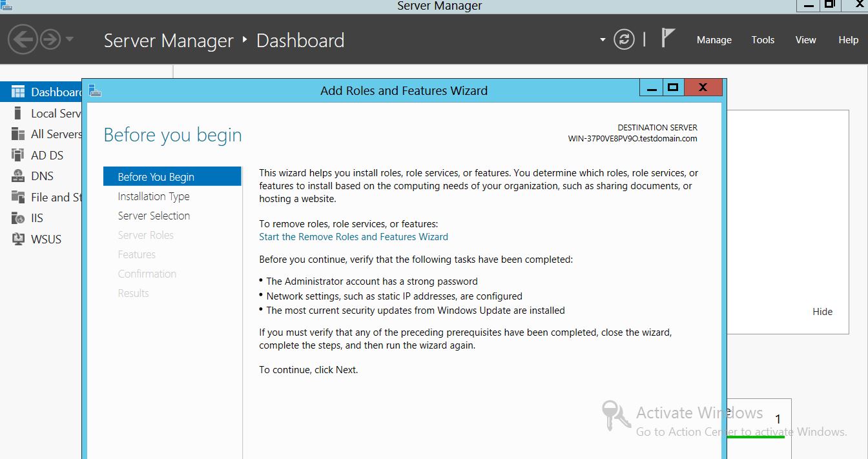Open the notifications flag icon

pos(668,39)
